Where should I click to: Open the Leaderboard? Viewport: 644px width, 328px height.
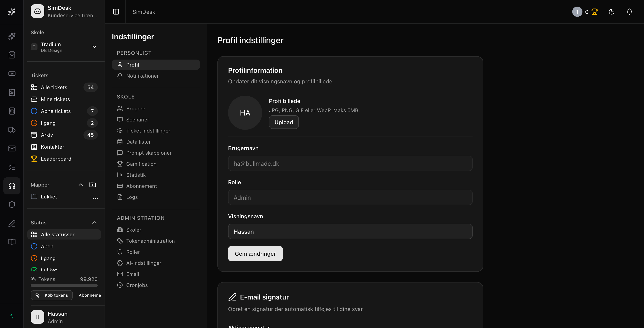pos(64,159)
